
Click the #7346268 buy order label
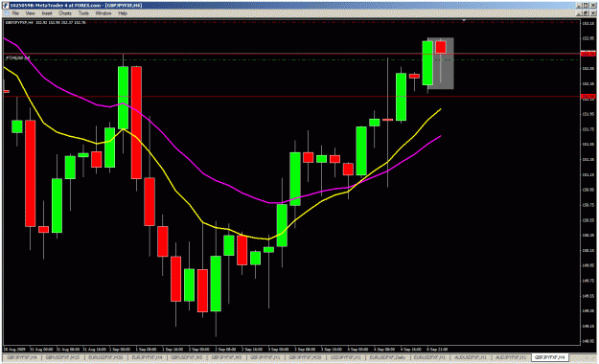(x=17, y=57)
